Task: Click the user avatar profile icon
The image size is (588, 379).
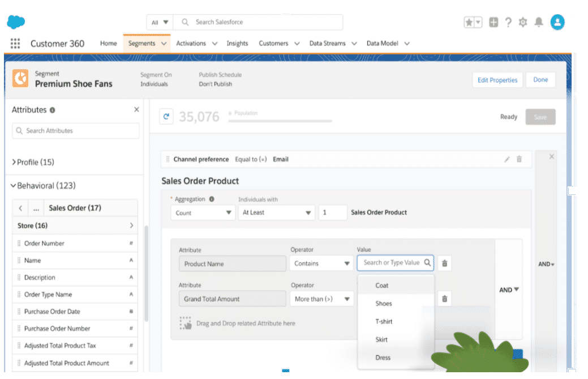Action: 557,22
